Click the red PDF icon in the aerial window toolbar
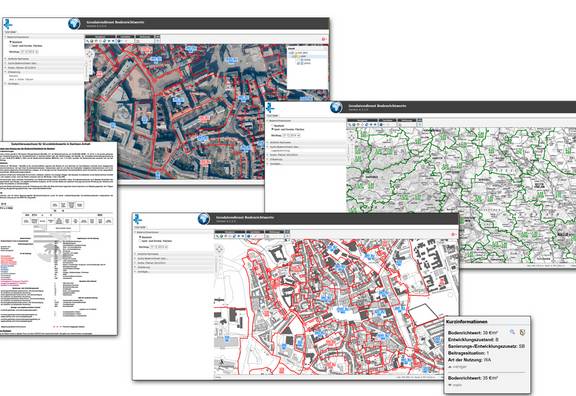576x396 pixels. click(324, 39)
